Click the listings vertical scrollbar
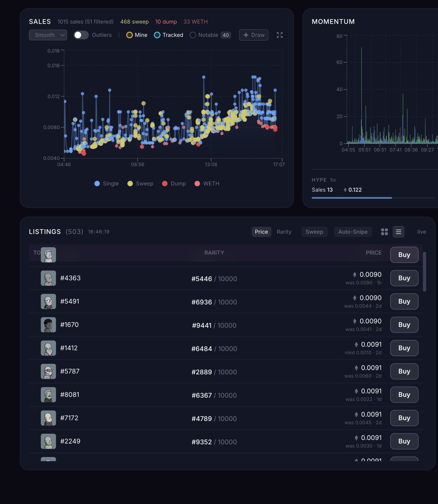This screenshot has height=504, width=438. coord(425,272)
